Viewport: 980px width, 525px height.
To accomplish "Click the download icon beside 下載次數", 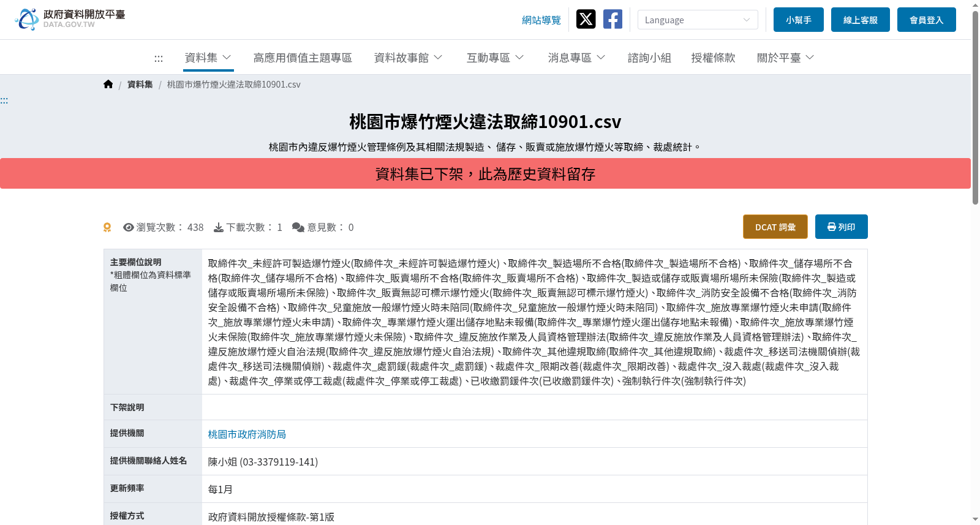I will click(219, 227).
